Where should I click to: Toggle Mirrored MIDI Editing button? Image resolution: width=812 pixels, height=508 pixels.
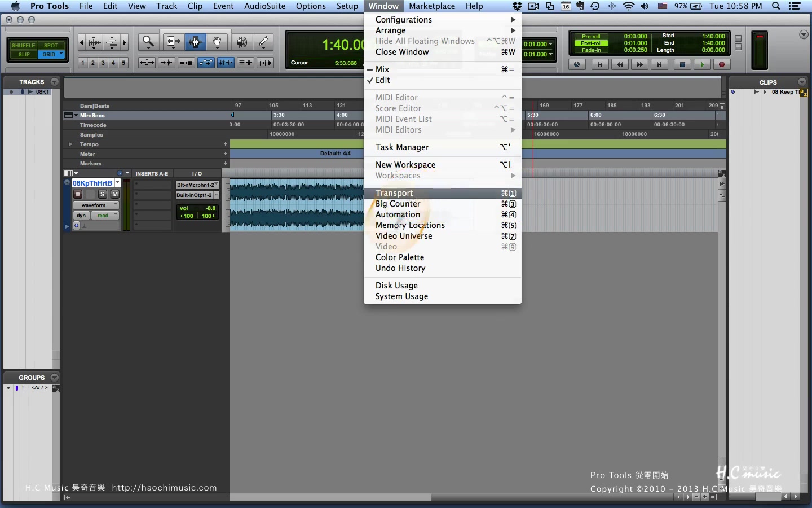coord(186,63)
